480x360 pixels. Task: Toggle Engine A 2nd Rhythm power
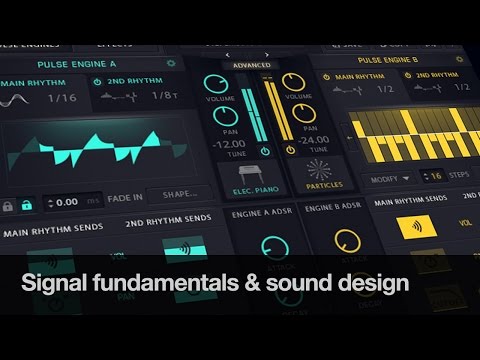97,82
